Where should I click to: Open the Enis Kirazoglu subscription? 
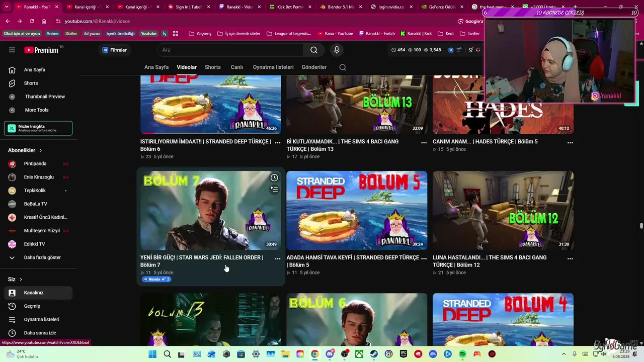pyautogui.click(x=38, y=177)
